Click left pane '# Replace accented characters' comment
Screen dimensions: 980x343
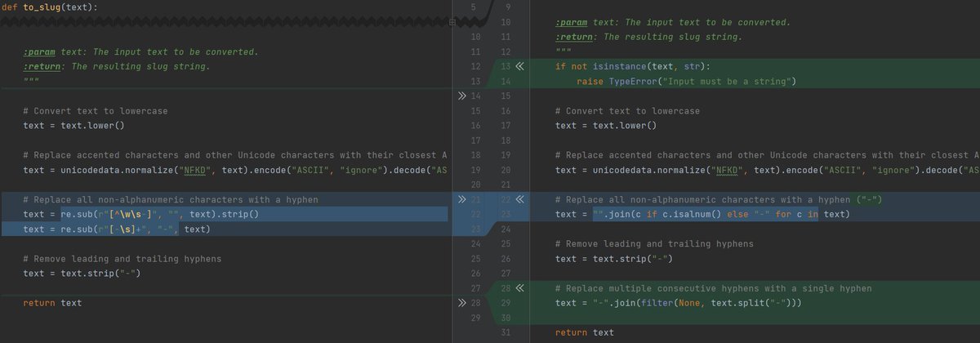point(235,155)
